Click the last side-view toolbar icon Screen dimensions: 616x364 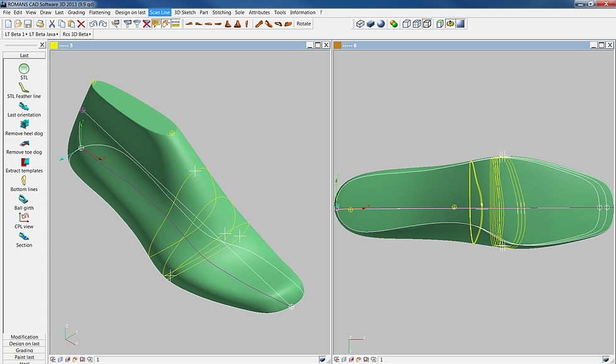pos(189,24)
